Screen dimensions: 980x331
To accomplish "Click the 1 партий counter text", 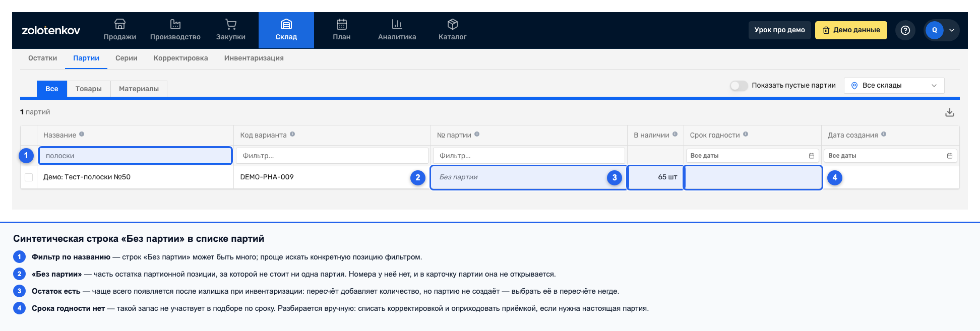I will point(35,112).
